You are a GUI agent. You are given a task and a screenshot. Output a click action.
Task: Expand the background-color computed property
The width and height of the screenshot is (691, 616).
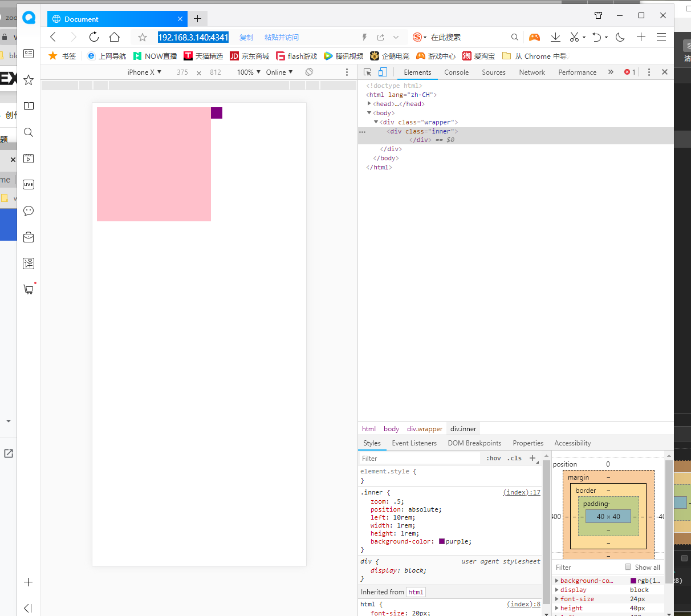coord(557,581)
